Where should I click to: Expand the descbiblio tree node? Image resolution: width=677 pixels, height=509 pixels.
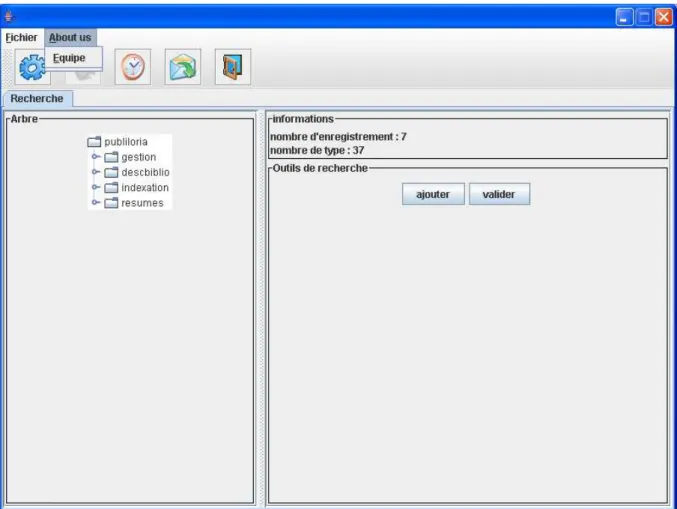point(96,172)
